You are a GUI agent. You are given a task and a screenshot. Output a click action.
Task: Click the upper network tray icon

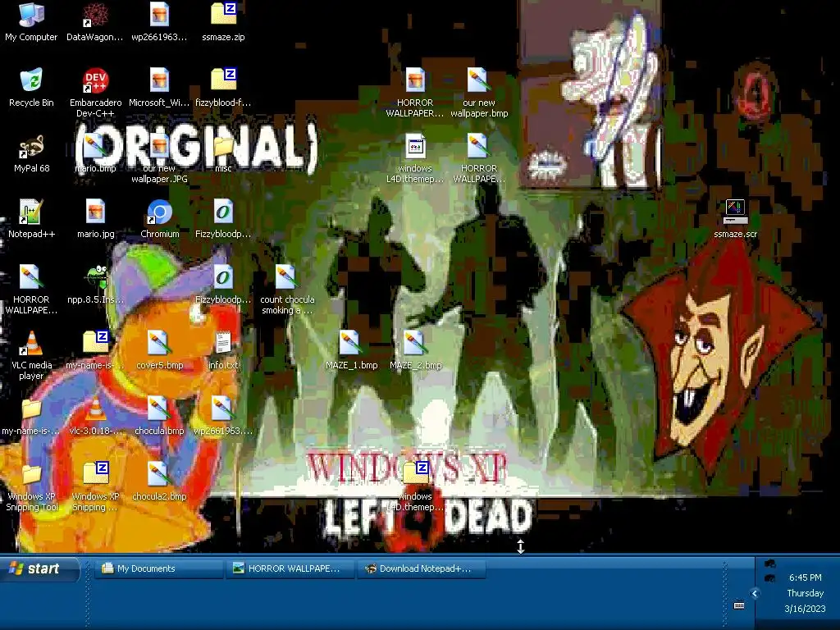coord(769,564)
